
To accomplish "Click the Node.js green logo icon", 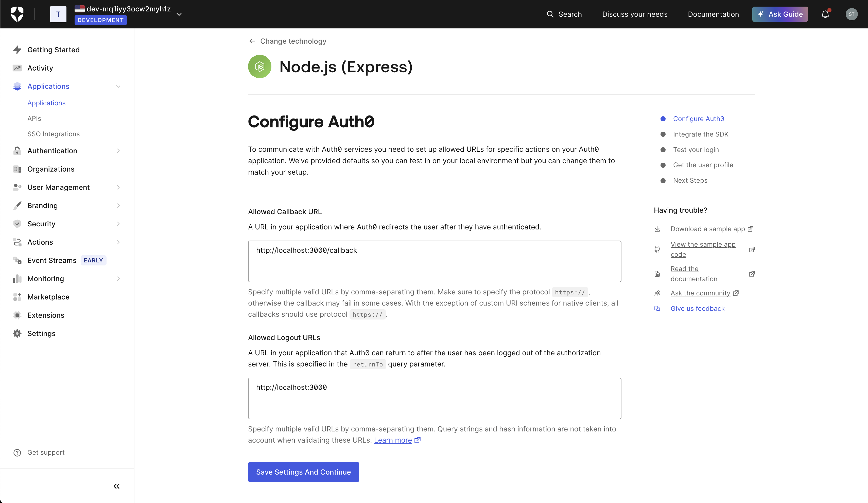I will [259, 66].
